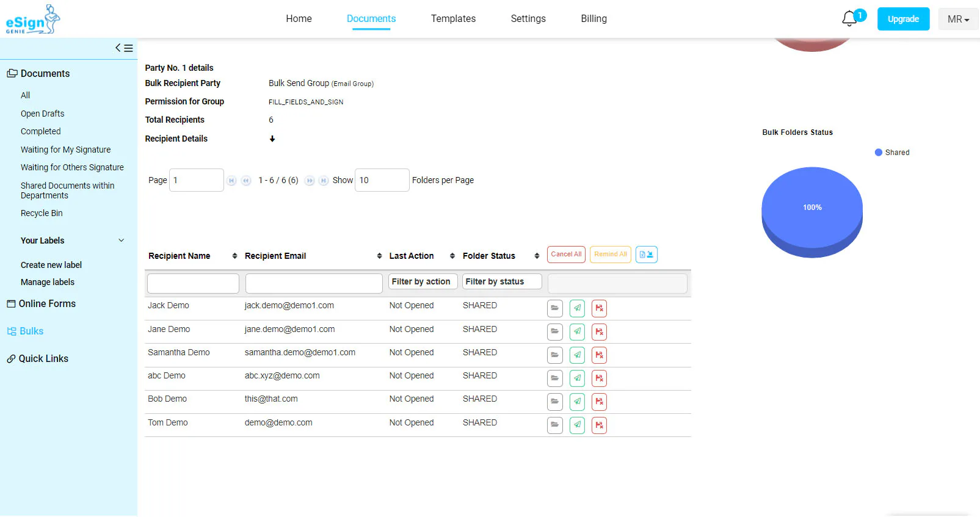Open the Recycle Bin
Viewport: 980px width, 517px height.
42,213
